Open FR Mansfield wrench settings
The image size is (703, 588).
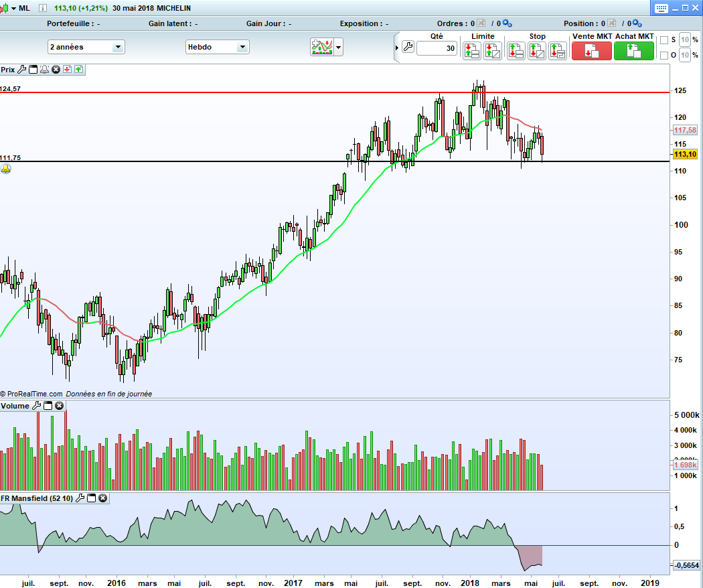[80, 498]
